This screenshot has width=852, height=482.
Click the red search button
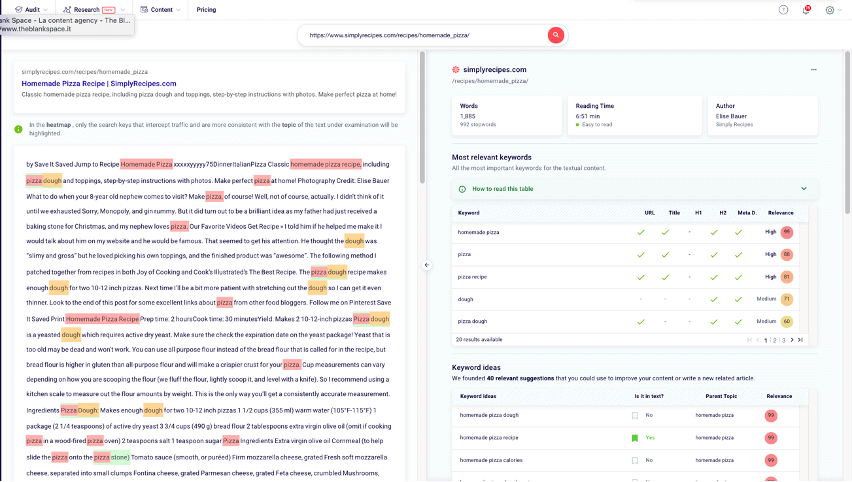pyautogui.click(x=555, y=35)
